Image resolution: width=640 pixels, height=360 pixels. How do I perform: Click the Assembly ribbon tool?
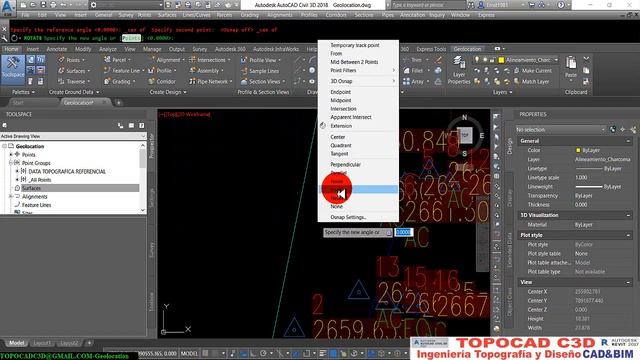tap(207, 71)
